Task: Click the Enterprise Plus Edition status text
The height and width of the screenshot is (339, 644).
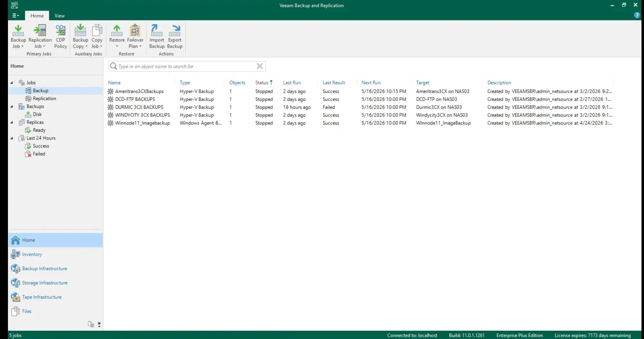Action: click(520, 335)
